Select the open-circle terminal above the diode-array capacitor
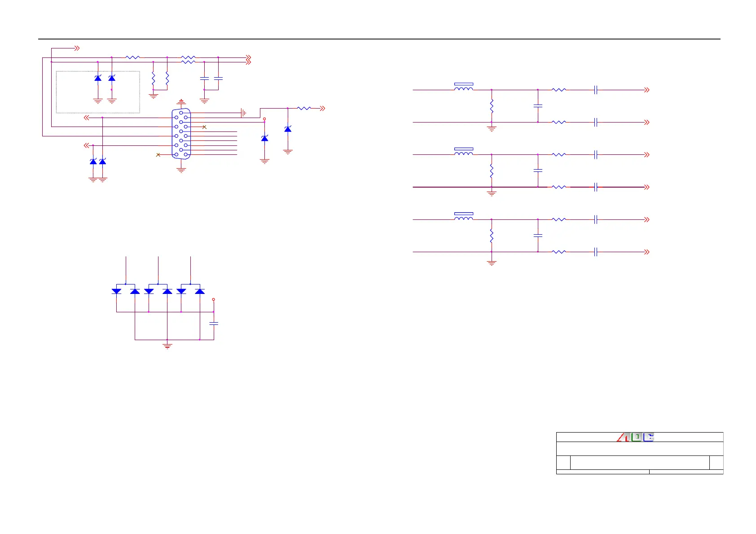The height and width of the screenshot is (534, 756). tap(214, 299)
